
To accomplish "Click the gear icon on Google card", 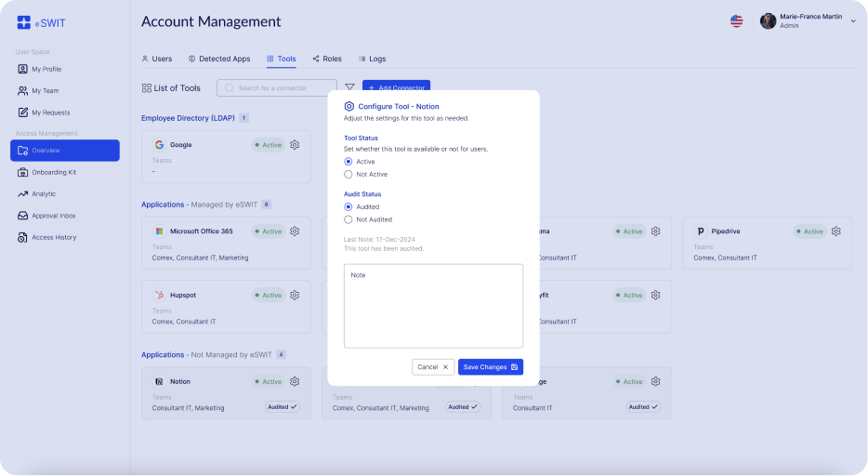I will click(295, 145).
